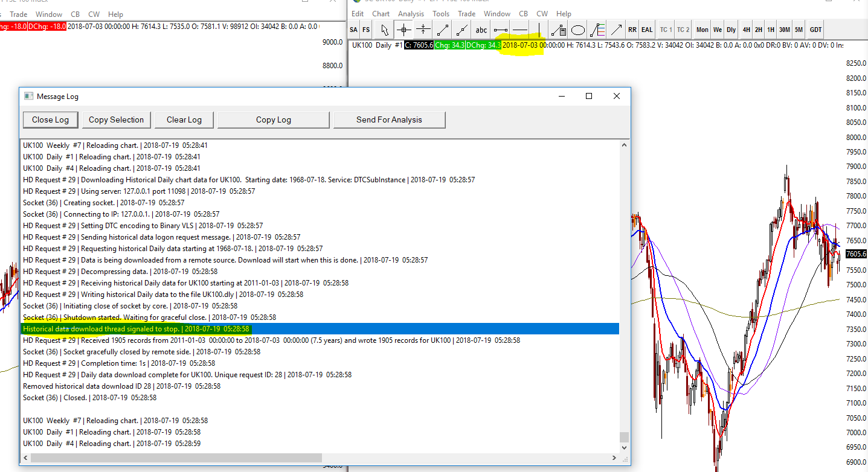Maximize the Message Log window
The image size is (868, 472).
(589, 96)
